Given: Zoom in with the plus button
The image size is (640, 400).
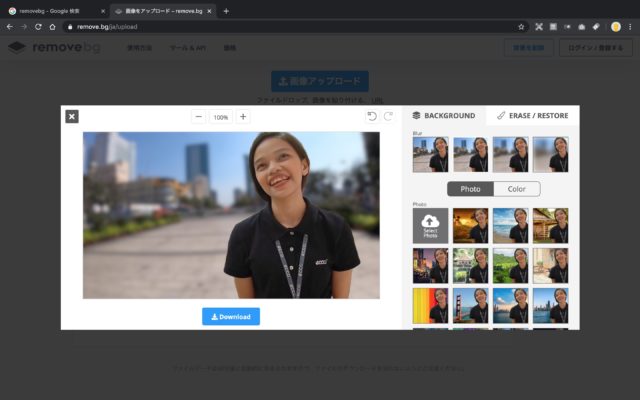Looking at the screenshot, I should point(243,117).
